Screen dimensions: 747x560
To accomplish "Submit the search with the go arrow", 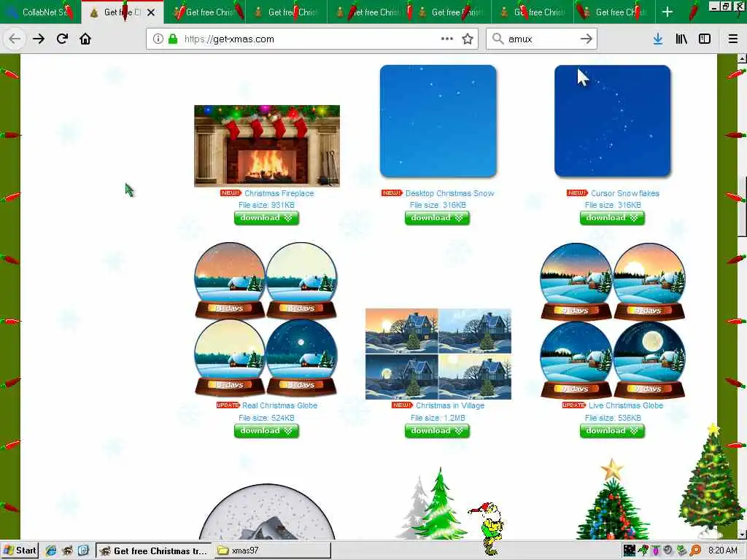I will click(x=587, y=39).
